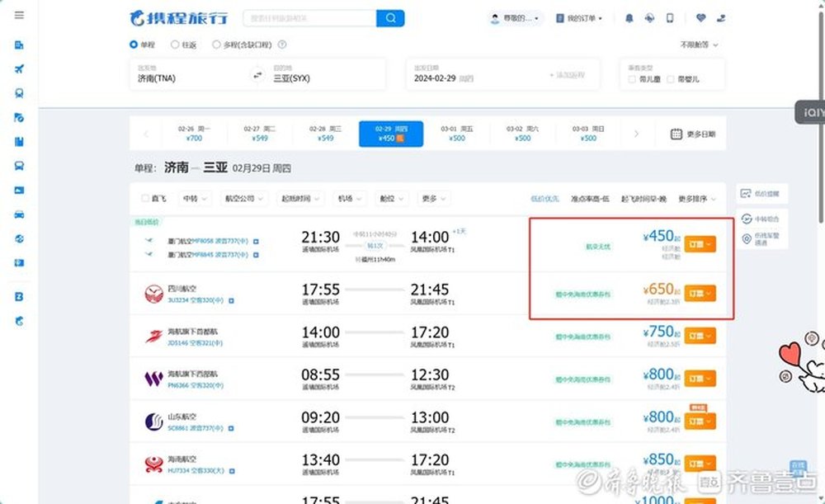Open the 不限舱等 cabin class dropdown

(699, 45)
